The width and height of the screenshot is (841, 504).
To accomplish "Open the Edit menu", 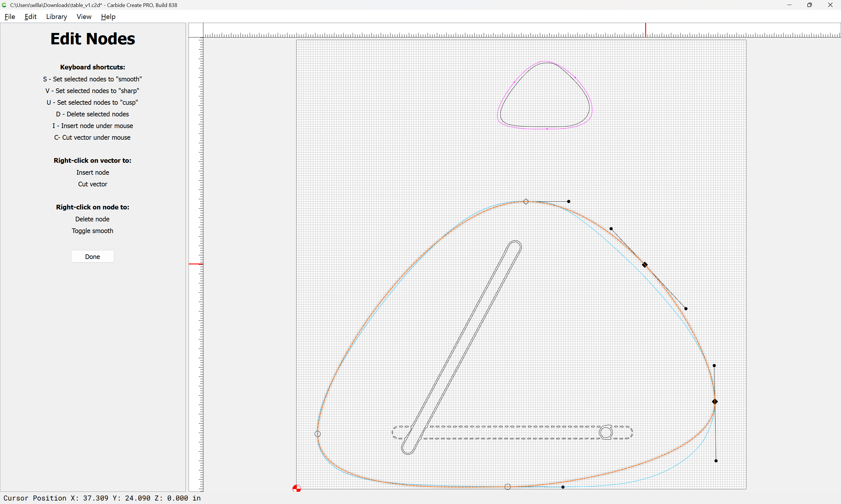I will [x=30, y=17].
